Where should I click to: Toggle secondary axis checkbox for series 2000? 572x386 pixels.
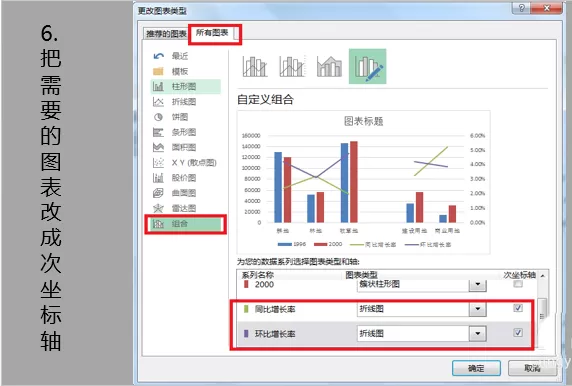point(518,284)
